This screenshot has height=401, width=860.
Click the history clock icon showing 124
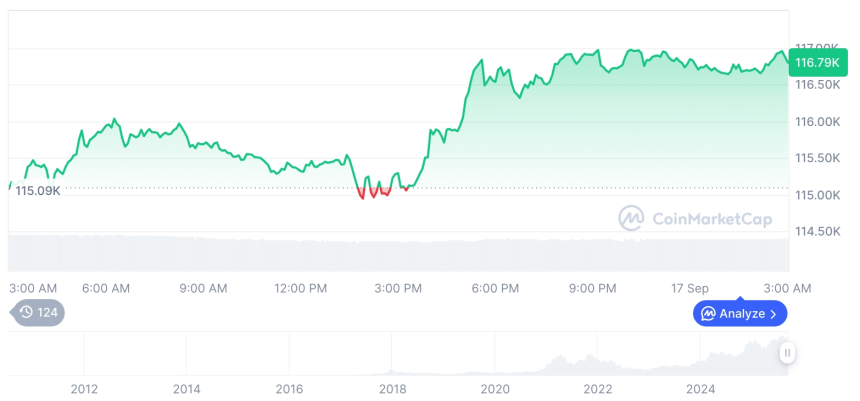pyautogui.click(x=26, y=312)
